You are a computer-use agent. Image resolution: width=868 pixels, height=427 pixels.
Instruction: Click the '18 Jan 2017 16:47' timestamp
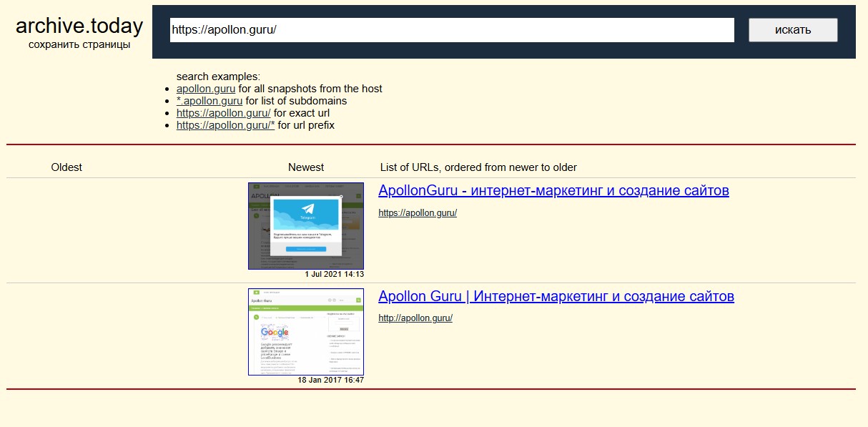pyautogui.click(x=331, y=380)
